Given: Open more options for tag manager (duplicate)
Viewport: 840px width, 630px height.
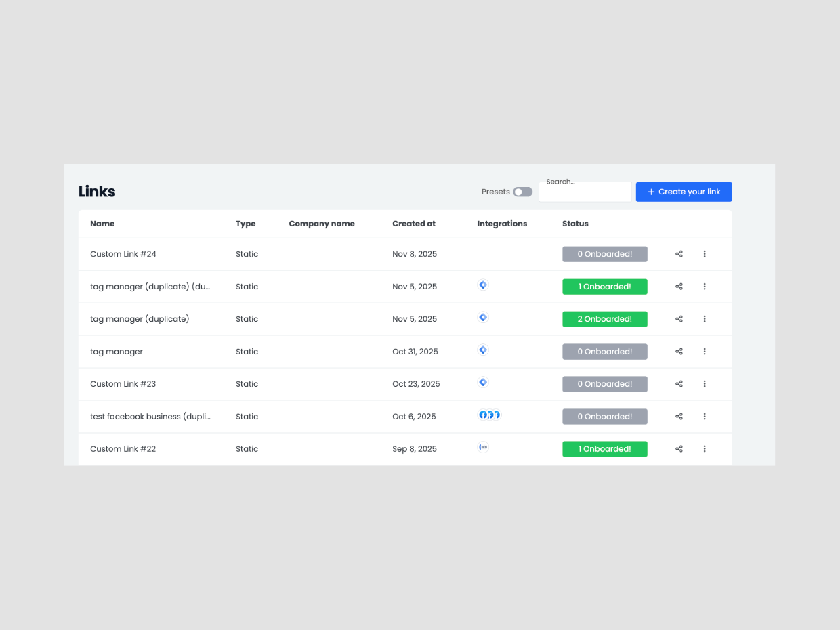Looking at the screenshot, I should 705,319.
